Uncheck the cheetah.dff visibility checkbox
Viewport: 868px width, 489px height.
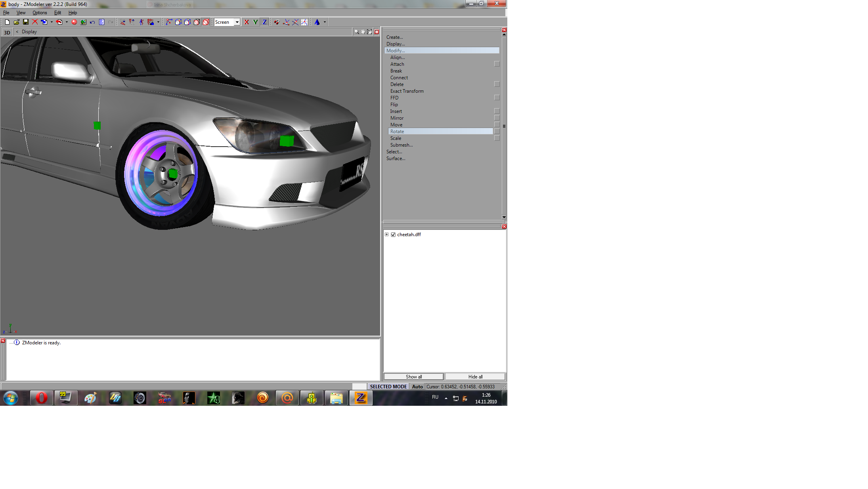tap(393, 235)
